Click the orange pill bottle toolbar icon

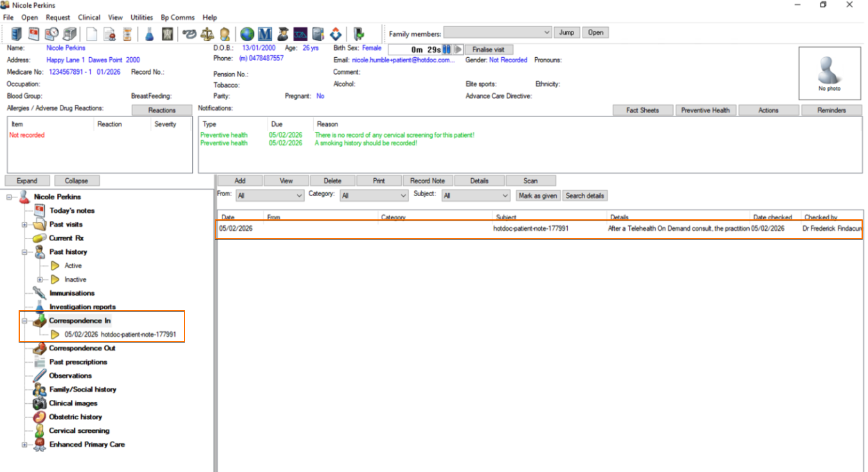(127, 33)
